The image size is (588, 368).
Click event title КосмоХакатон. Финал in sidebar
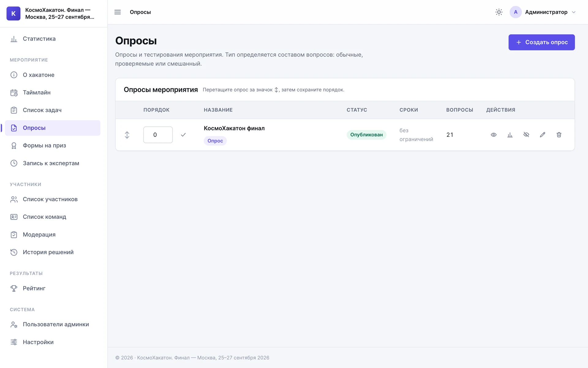point(60,13)
